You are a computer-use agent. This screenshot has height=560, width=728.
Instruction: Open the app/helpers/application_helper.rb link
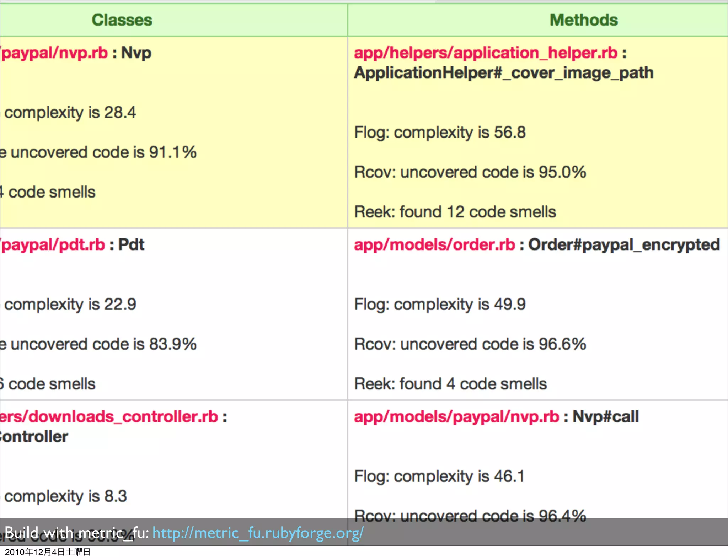(486, 53)
